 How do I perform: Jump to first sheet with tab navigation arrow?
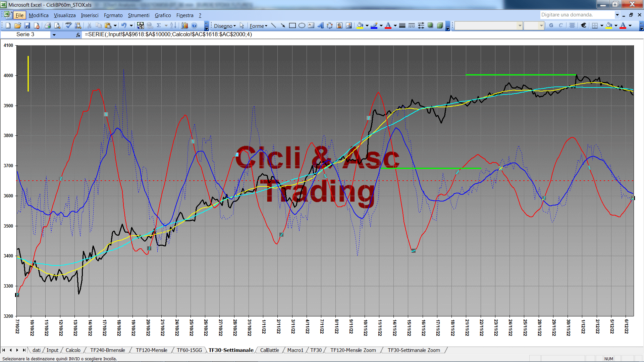[4, 350]
